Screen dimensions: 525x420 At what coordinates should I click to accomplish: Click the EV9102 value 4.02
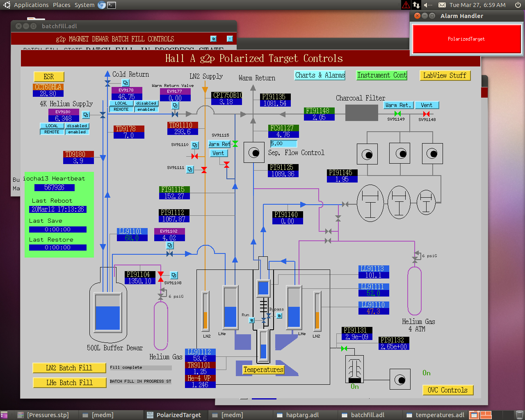tap(169, 238)
